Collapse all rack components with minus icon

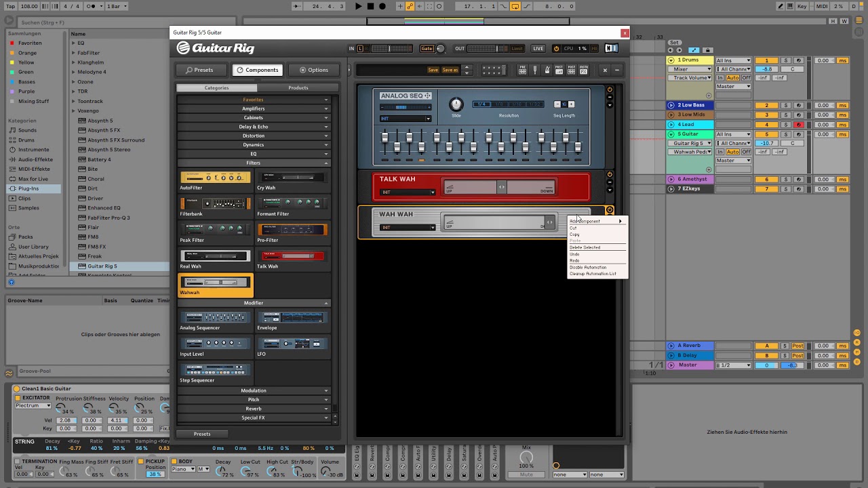[x=616, y=70]
